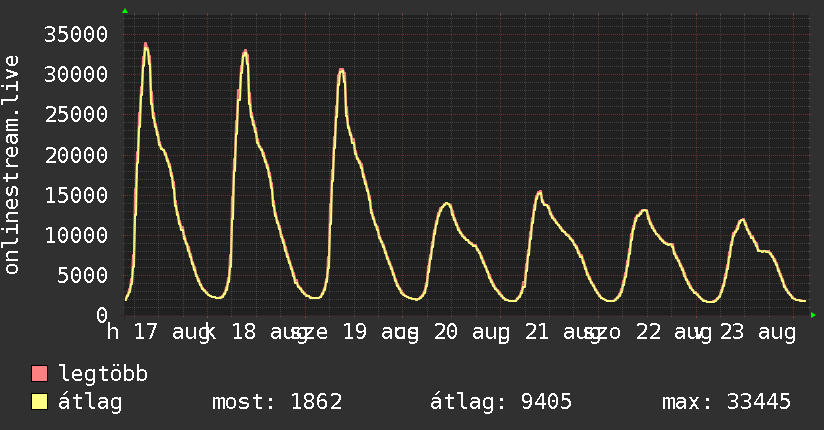Click the '23 aug' x-axis date label
The image size is (824, 430).
click(758, 332)
